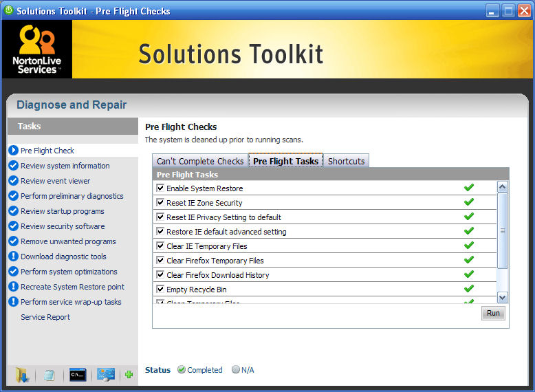This screenshot has height=392, width=535.
Task: Click green check for Enable System Restore
Action: tap(469, 187)
